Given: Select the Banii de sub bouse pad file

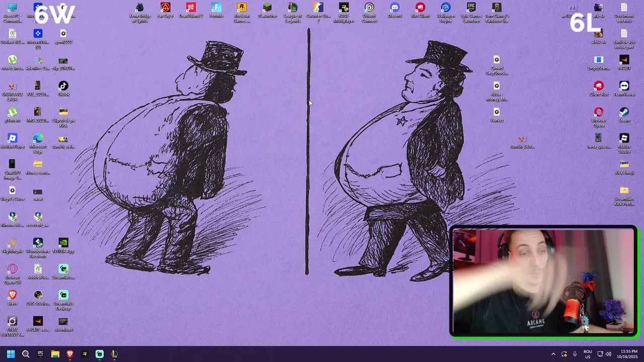Looking at the screenshot, I should tap(624, 39).
